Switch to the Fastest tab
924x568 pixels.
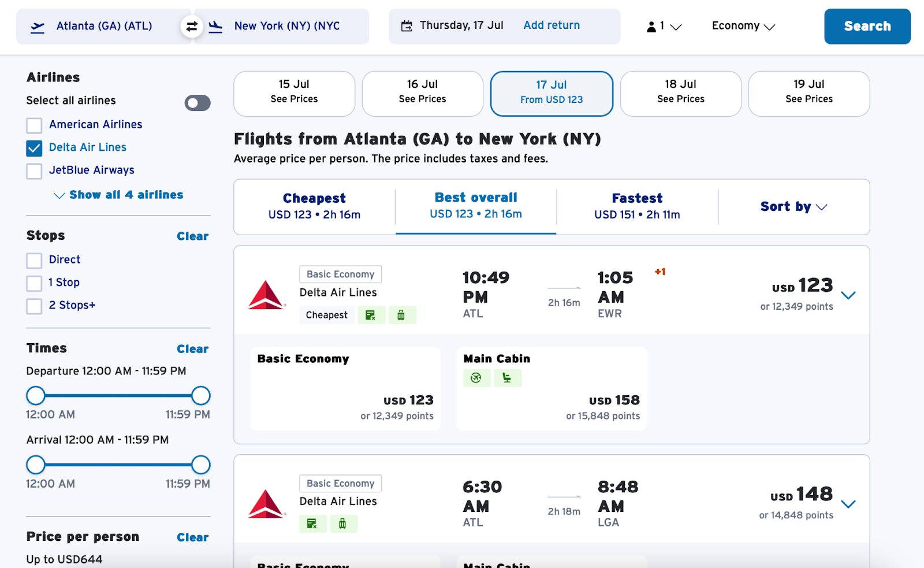click(637, 206)
